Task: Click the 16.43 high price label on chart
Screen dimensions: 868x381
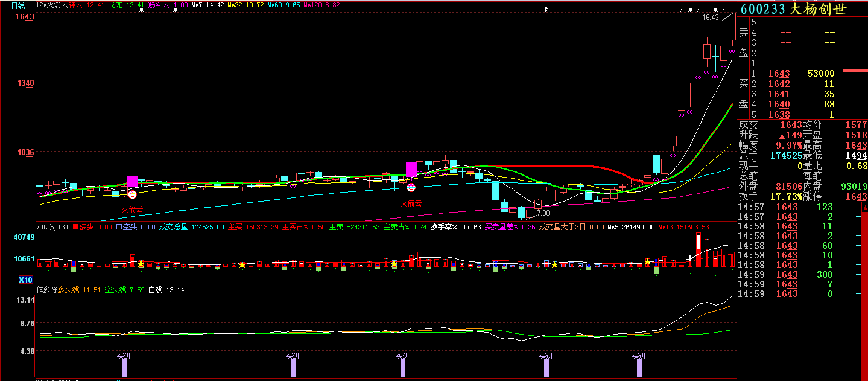Action: [x=710, y=18]
